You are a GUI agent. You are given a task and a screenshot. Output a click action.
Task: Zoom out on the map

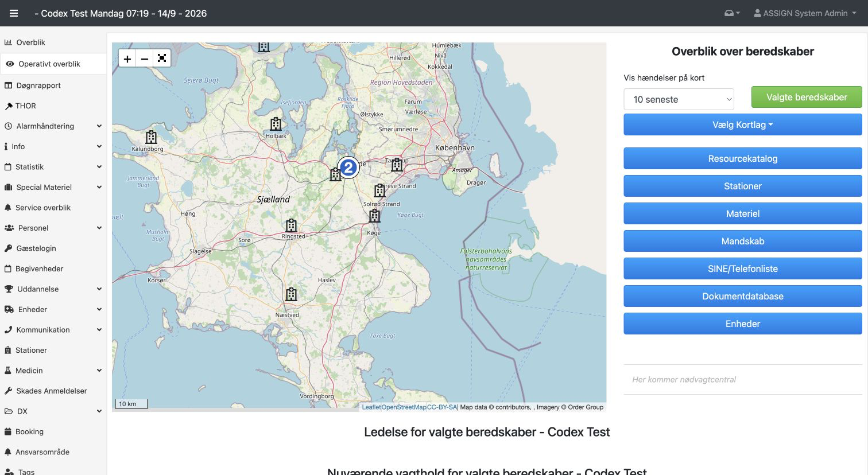(x=145, y=59)
